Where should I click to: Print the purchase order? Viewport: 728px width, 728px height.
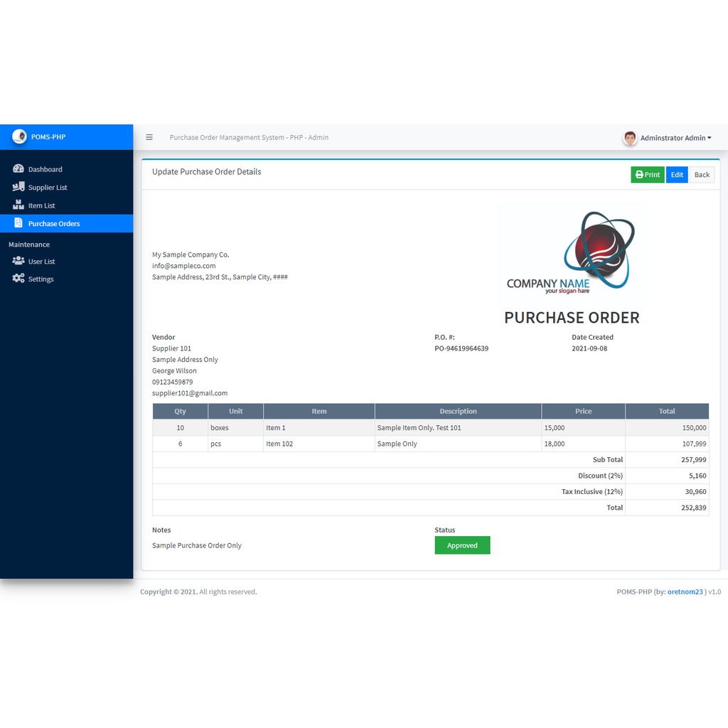[647, 175]
